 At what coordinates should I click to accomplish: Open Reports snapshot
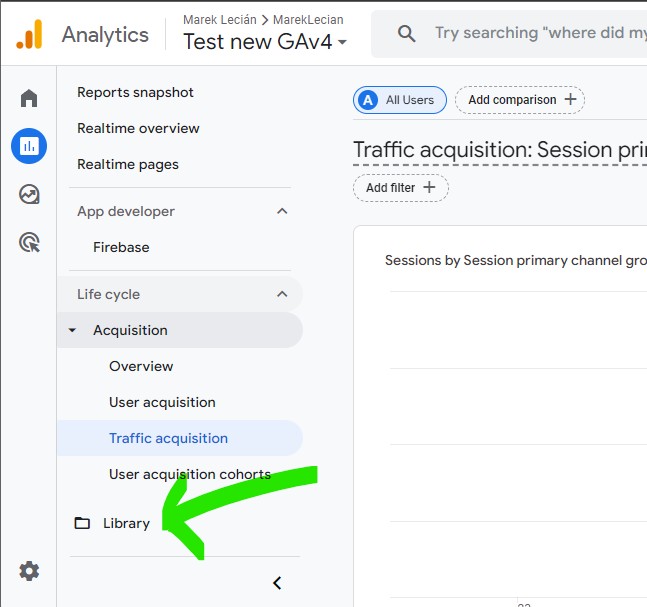(135, 92)
